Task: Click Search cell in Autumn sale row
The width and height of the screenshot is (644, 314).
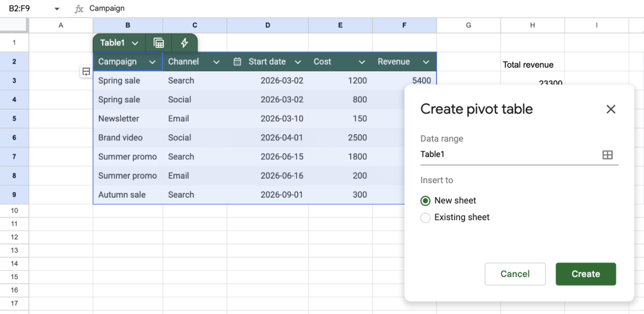Action: (195, 194)
